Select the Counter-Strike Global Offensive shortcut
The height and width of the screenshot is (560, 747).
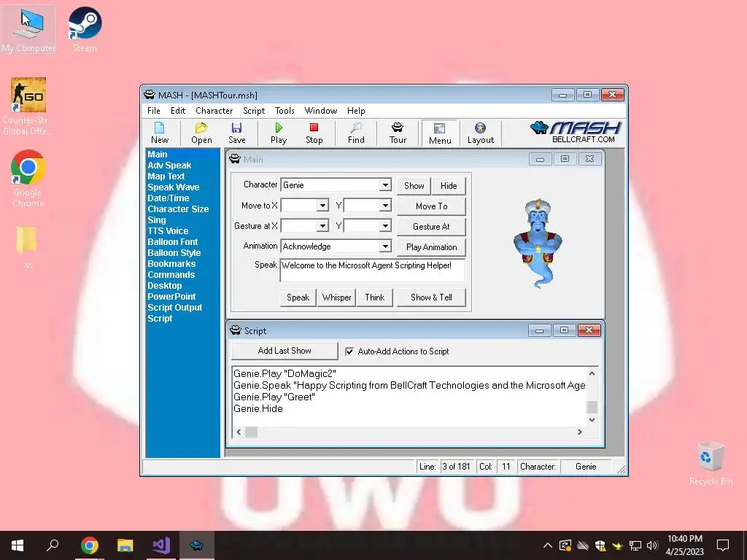28,106
